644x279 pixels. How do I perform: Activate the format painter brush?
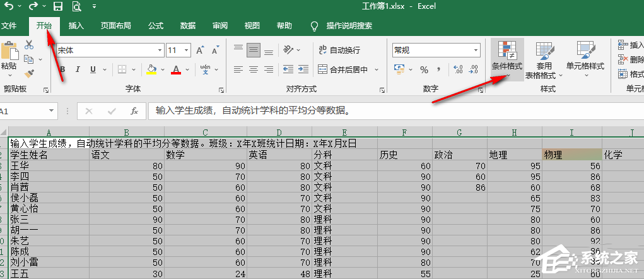[x=29, y=74]
